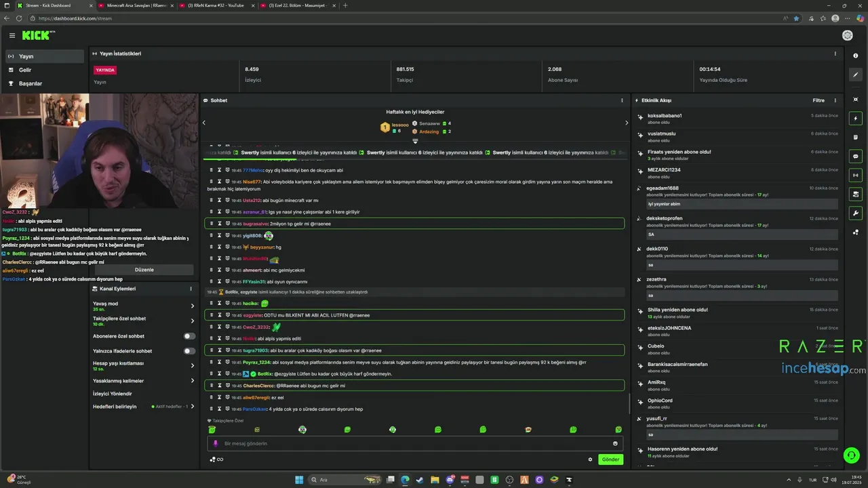Toggle stream preview icon in the right sidebar
The width and height of the screenshot is (868, 488).
(856, 100)
